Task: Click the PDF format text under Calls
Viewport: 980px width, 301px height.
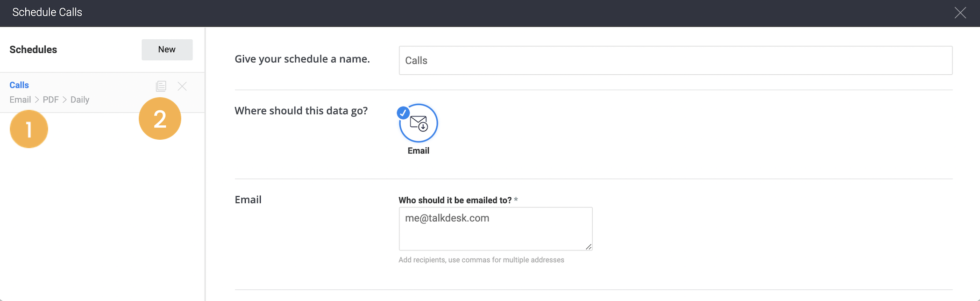Action: tap(51, 100)
